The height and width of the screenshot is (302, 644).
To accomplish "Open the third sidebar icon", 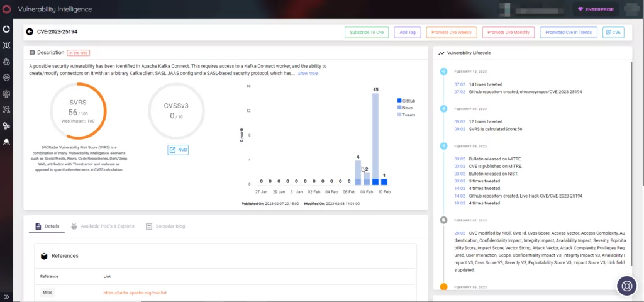I will tap(6, 62).
